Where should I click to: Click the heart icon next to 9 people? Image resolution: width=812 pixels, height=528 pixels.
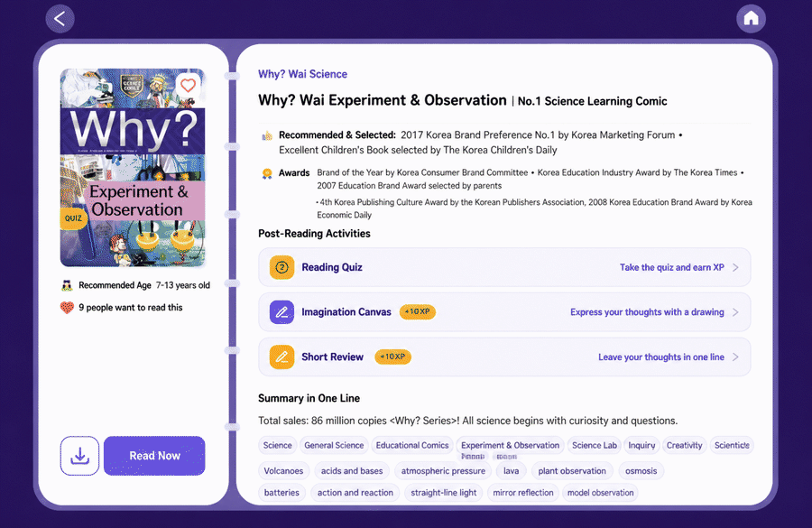pos(68,308)
